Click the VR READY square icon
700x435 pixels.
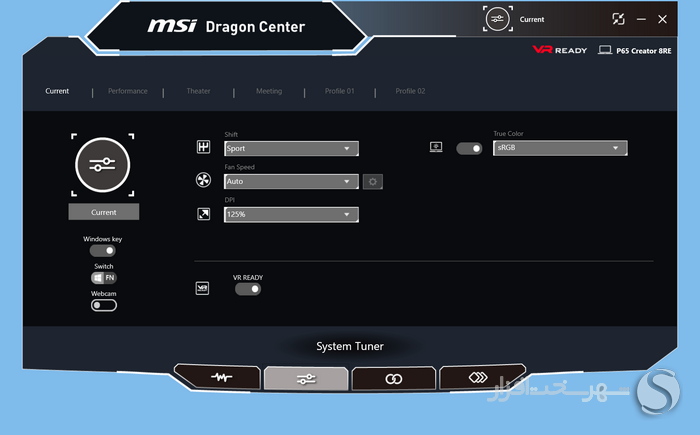(202, 288)
